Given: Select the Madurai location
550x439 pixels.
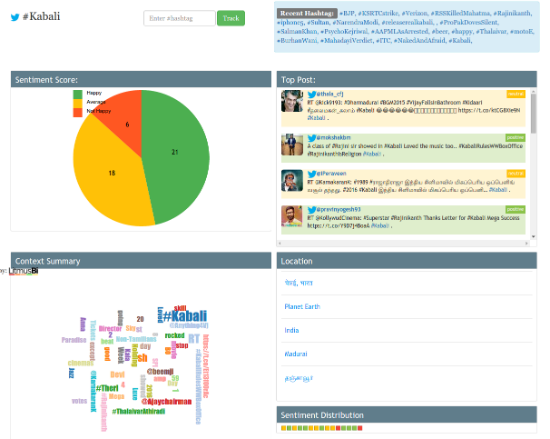Looking at the screenshot, I should click(296, 354).
